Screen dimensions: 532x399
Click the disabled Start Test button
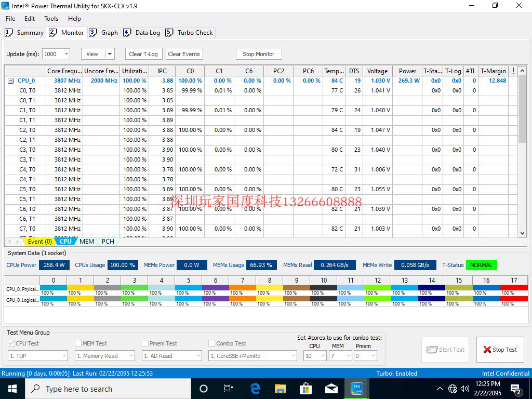pos(445,350)
